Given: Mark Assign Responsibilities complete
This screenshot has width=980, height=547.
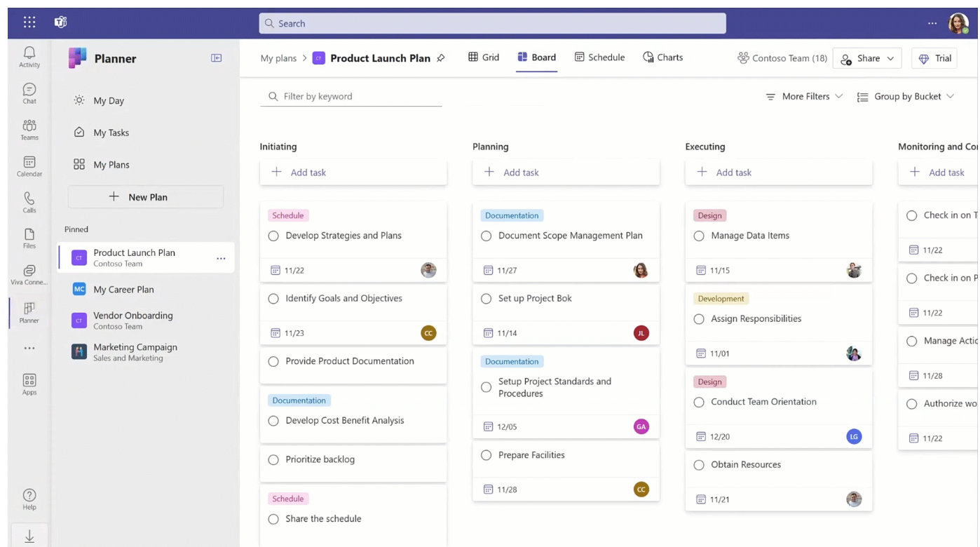Looking at the screenshot, I should point(699,319).
